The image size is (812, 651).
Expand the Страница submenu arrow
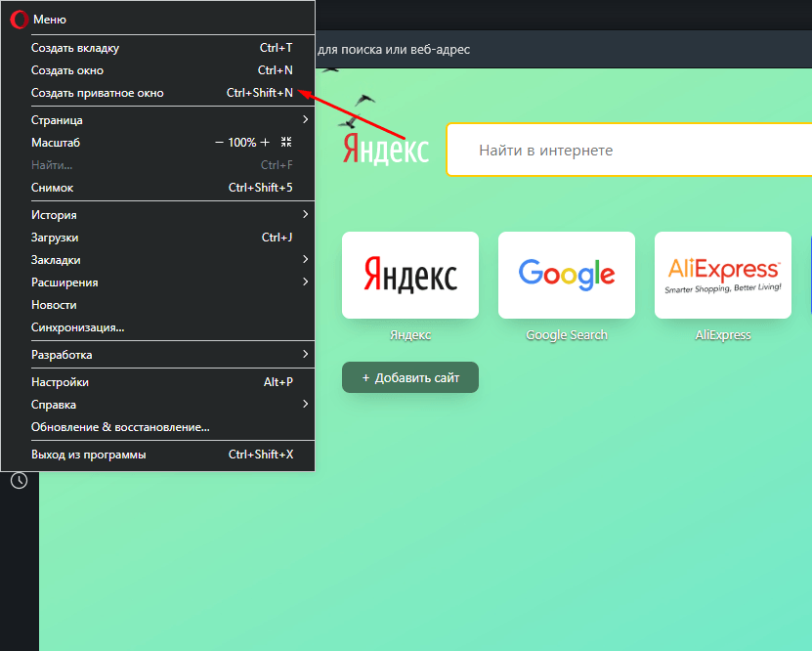305,119
